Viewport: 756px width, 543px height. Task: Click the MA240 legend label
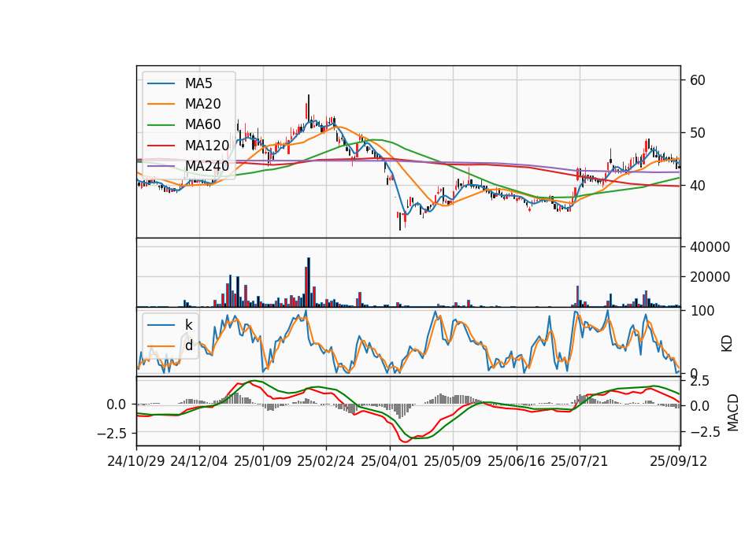[x=207, y=166]
